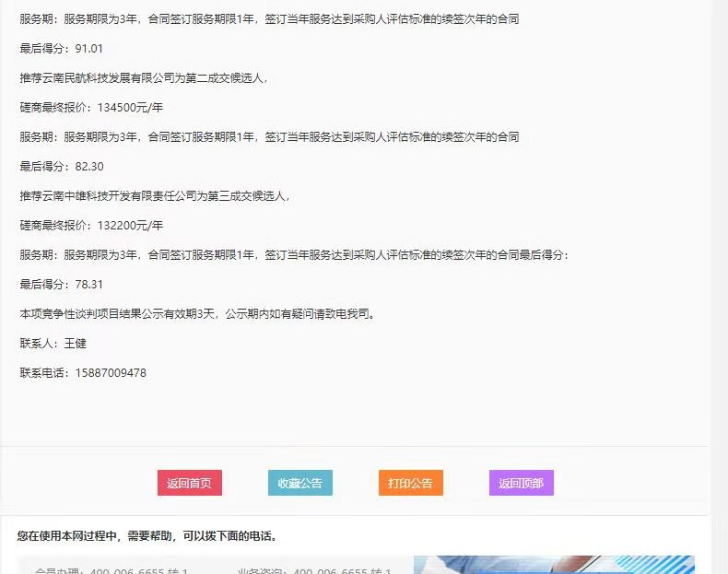Click the 云南民航科技发展有限公司 second candidate line
728x574 pixels.
[144, 78]
